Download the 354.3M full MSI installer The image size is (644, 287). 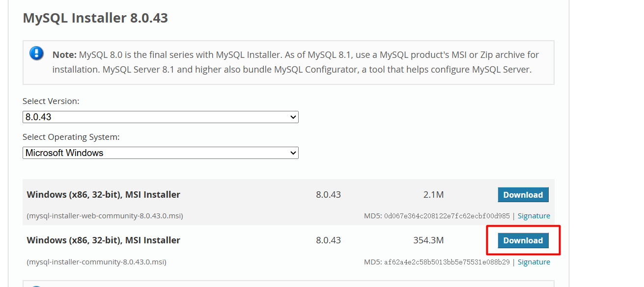pos(523,240)
